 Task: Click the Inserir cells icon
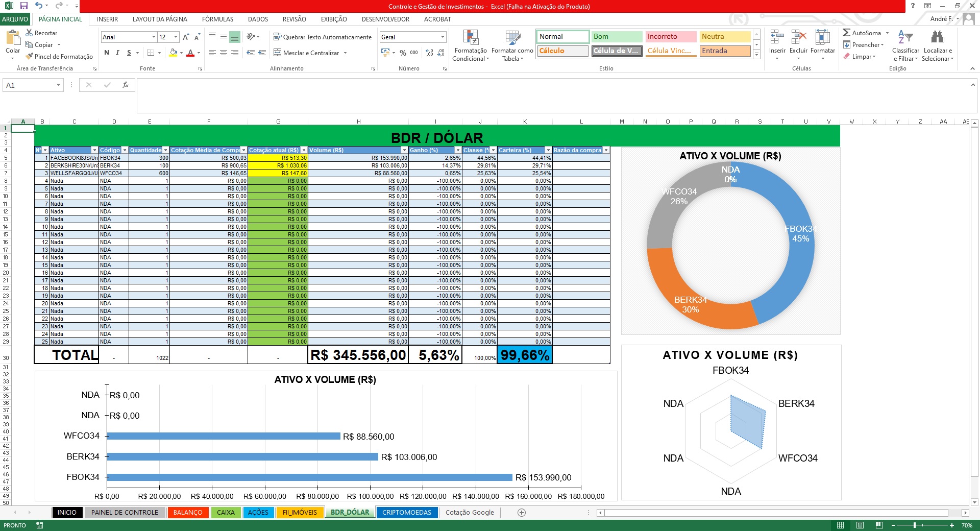point(777,38)
